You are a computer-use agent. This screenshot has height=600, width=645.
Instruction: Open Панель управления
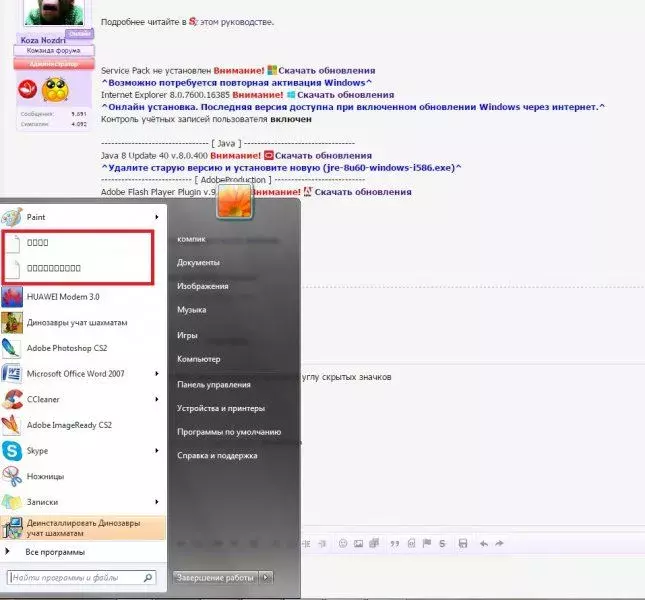pos(213,385)
